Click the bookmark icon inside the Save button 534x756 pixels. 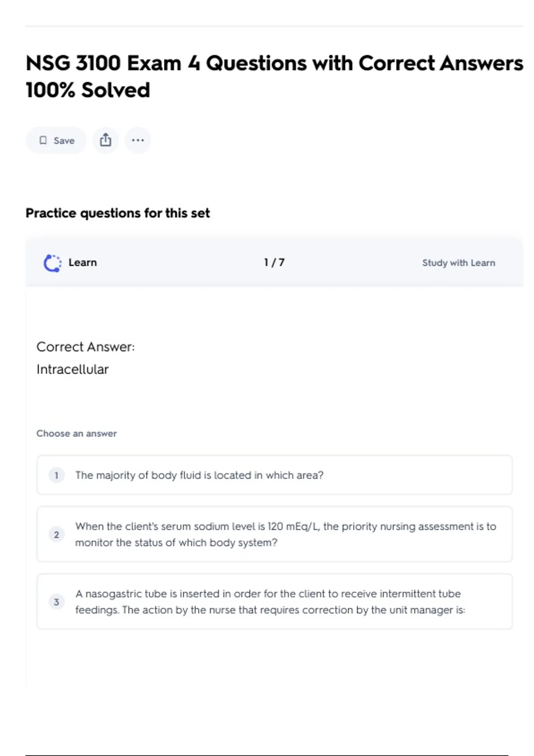(x=43, y=141)
